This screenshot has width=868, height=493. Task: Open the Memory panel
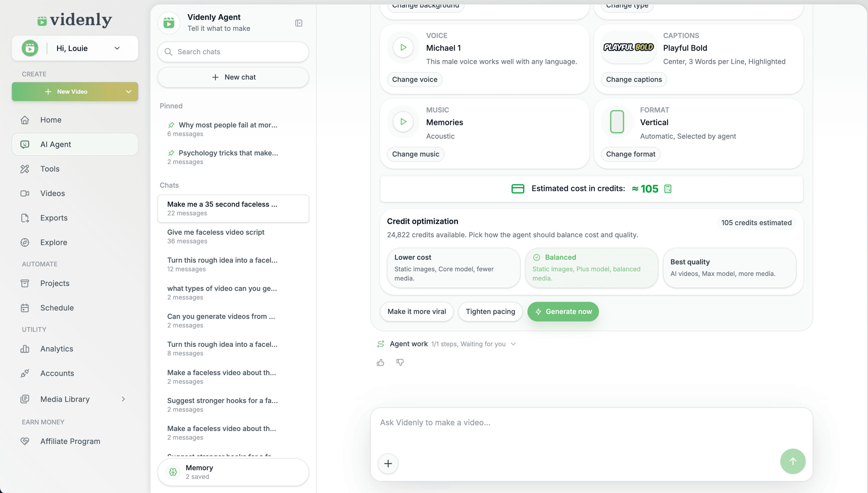coord(233,472)
